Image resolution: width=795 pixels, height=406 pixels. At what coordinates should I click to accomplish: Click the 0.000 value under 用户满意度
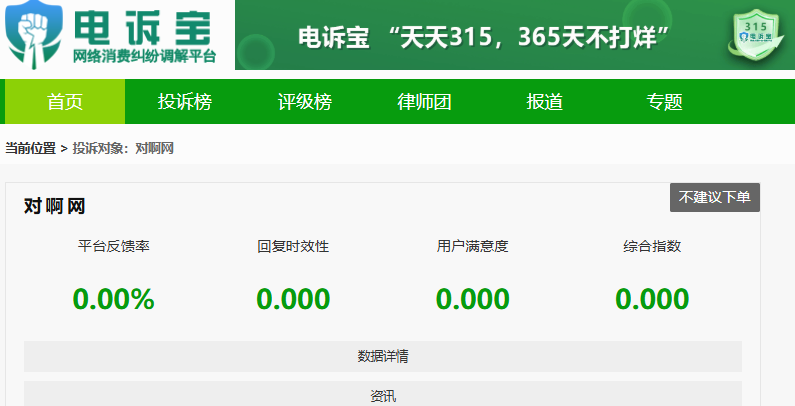[x=473, y=299]
